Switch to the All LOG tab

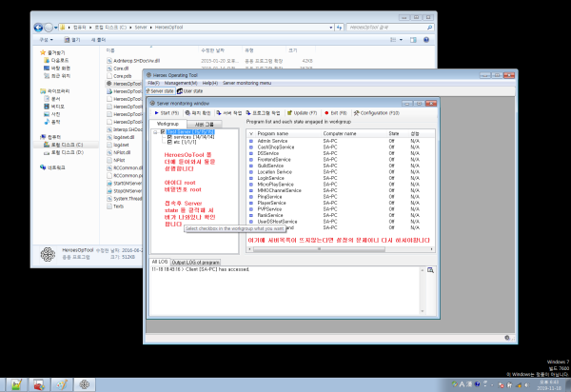160,262
